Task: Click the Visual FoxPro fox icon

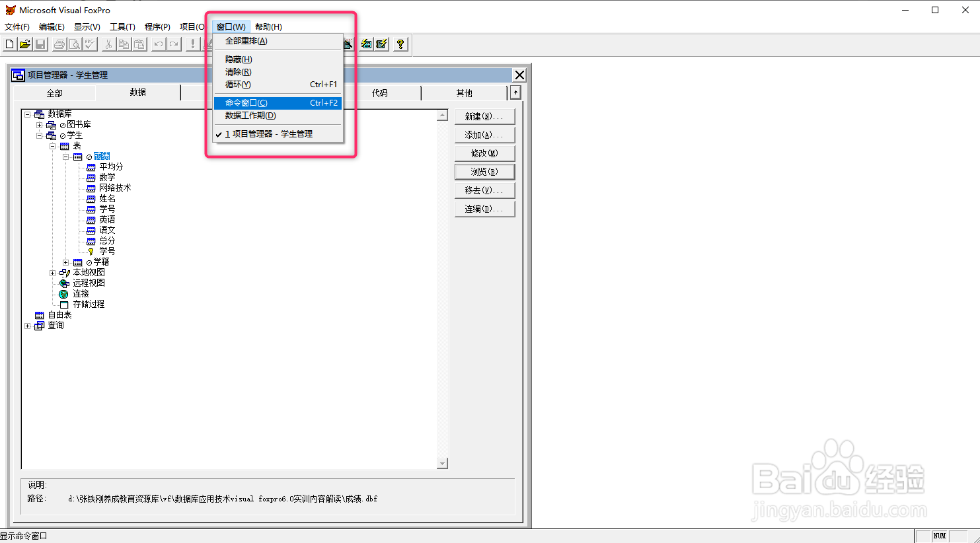Action: click(x=10, y=10)
